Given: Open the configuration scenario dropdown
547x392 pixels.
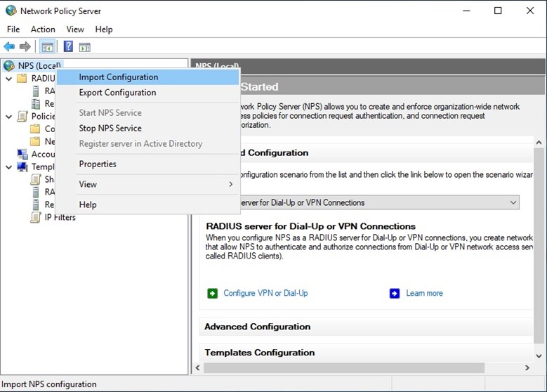Looking at the screenshot, I should (x=513, y=202).
